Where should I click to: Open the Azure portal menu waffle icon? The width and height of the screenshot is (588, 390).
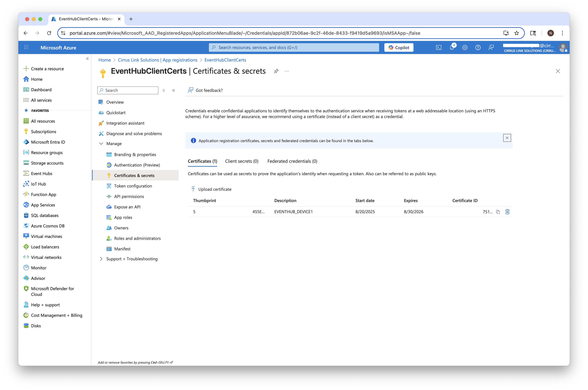tap(26, 47)
